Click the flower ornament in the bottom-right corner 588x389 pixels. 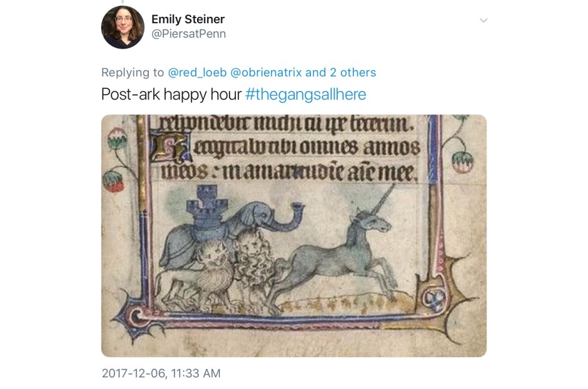tap(434, 300)
